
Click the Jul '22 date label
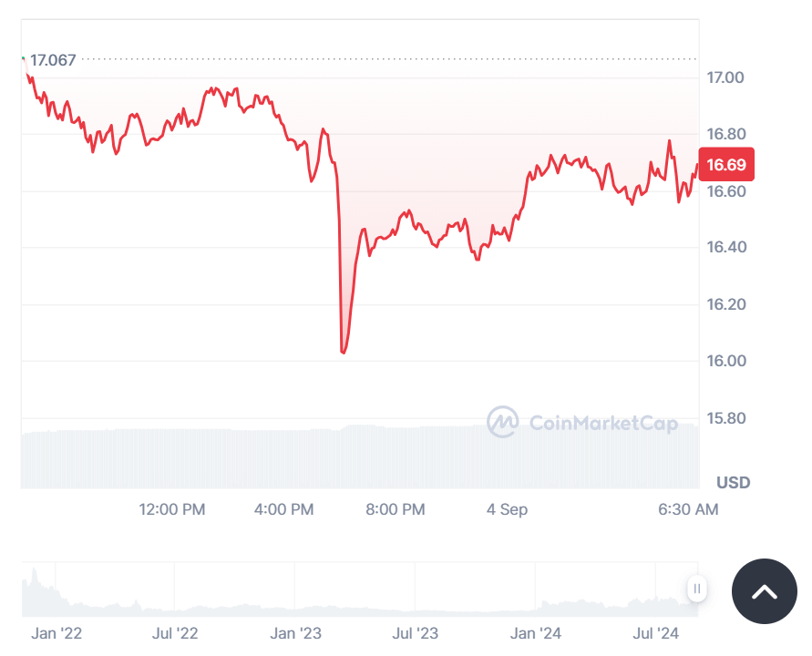point(177,632)
